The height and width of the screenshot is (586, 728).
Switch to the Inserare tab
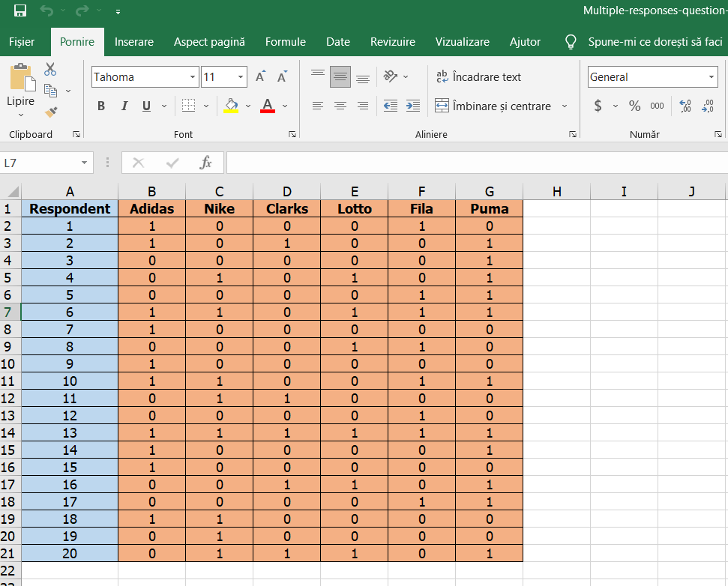click(133, 42)
